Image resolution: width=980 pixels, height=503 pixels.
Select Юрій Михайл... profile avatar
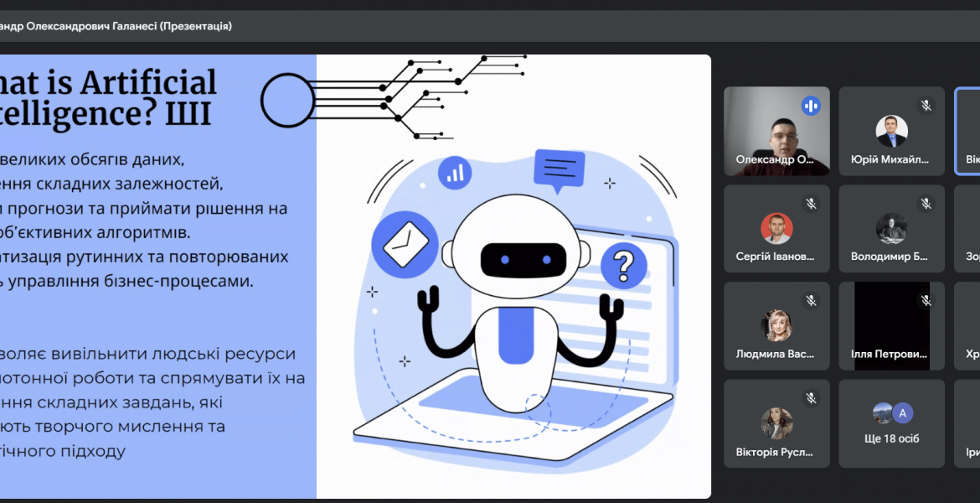pos(891,131)
